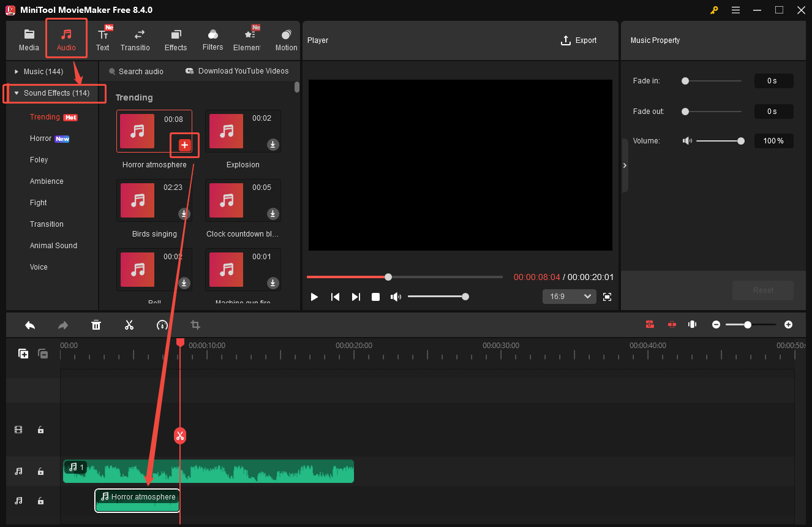Select the Transition panel icon
The height and width of the screenshot is (527, 812).
coord(135,38)
